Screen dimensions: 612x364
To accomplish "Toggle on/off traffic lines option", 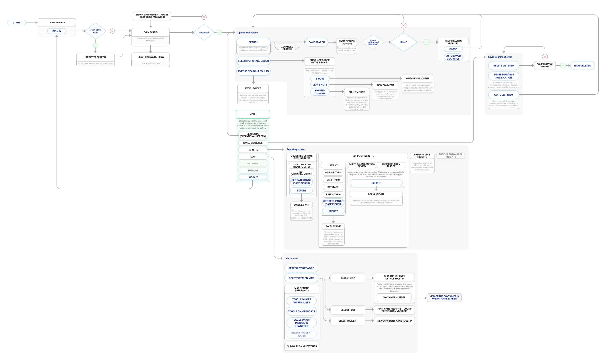I will [301, 301].
